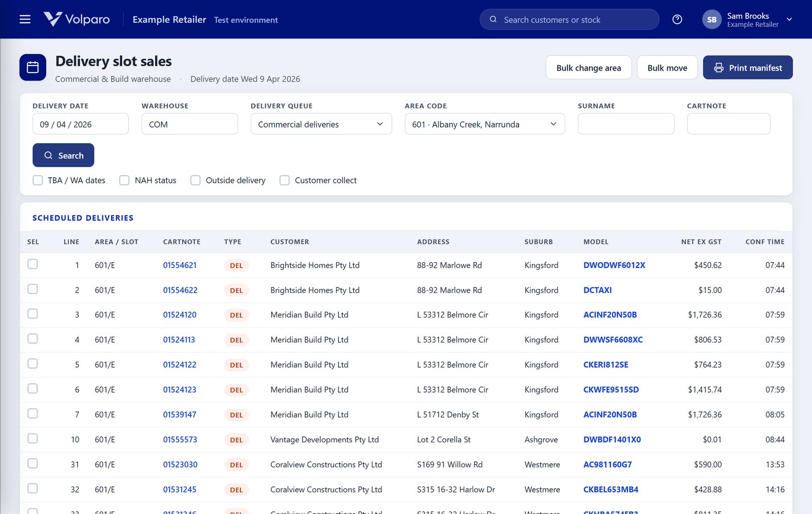Click the Westmere suburb on line 31
Image resolution: width=812 pixels, height=514 pixels.
click(543, 464)
